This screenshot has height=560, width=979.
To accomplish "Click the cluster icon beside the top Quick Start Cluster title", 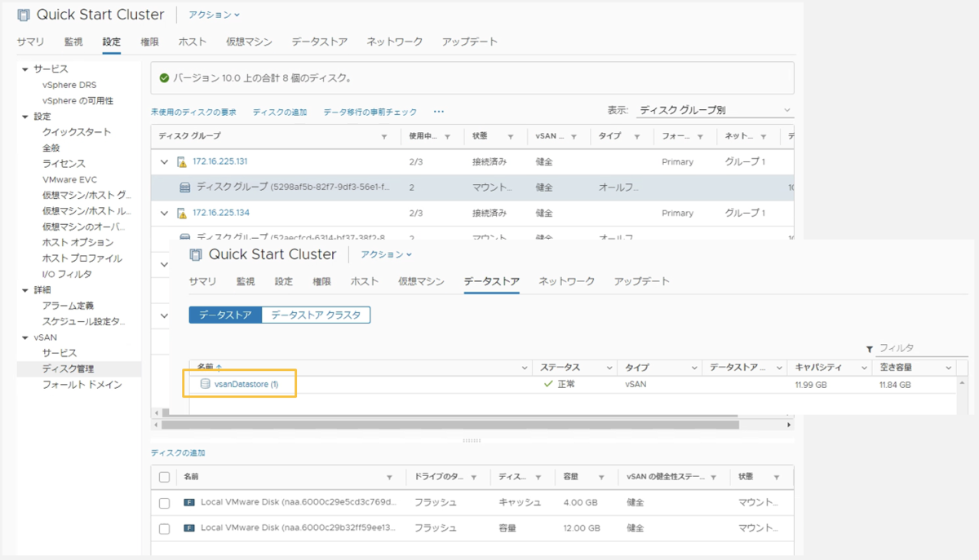I will (x=24, y=15).
